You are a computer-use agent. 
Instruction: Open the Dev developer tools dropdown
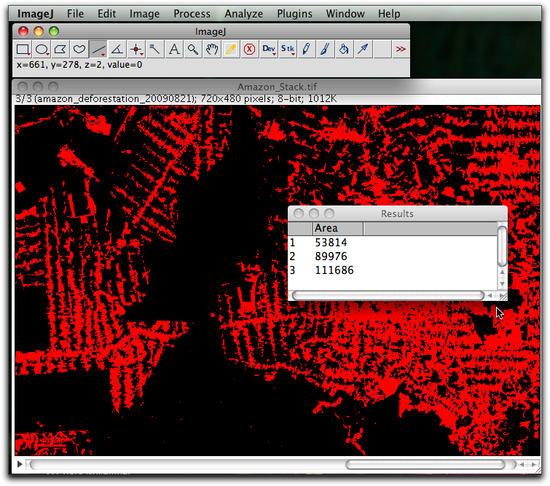point(269,49)
